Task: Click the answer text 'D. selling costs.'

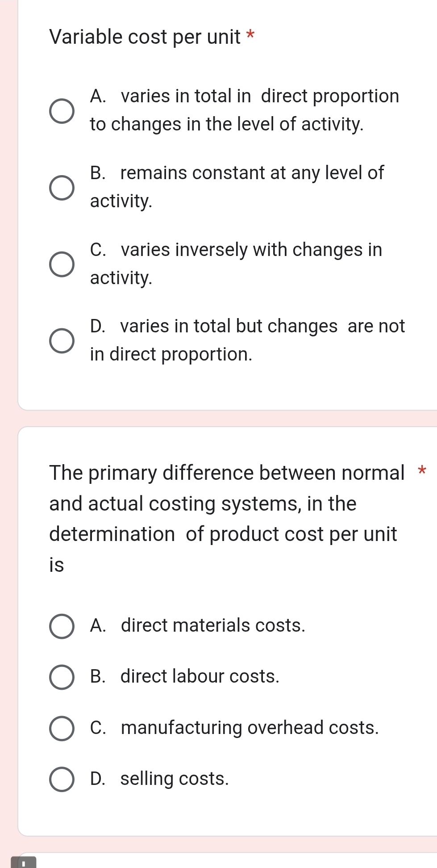Action: tap(159, 779)
